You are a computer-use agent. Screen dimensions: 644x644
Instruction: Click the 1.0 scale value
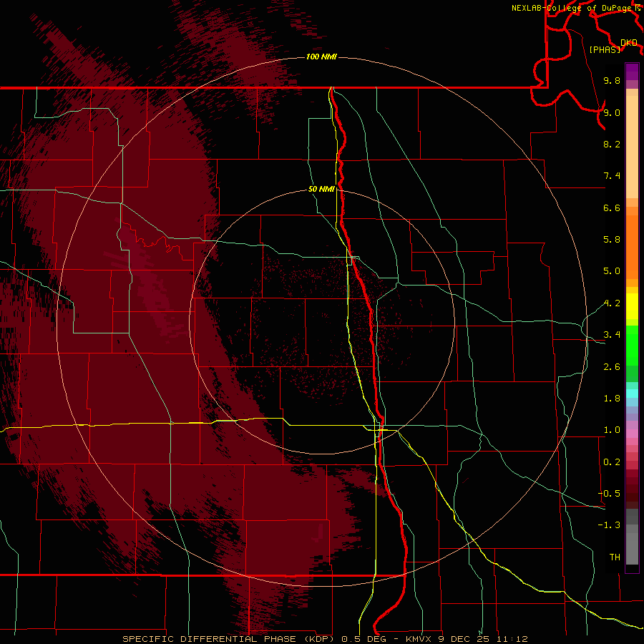pos(612,430)
